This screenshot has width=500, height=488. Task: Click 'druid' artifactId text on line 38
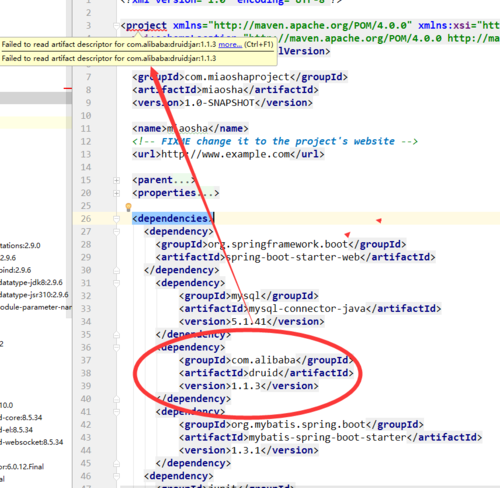(x=263, y=373)
